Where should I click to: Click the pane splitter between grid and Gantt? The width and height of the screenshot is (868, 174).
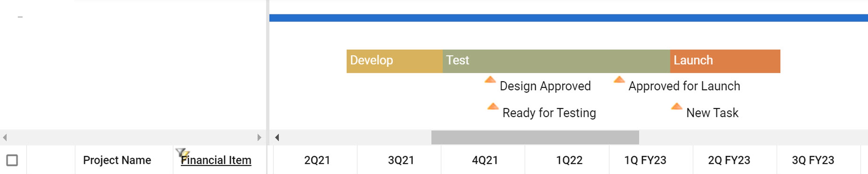click(268, 67)
